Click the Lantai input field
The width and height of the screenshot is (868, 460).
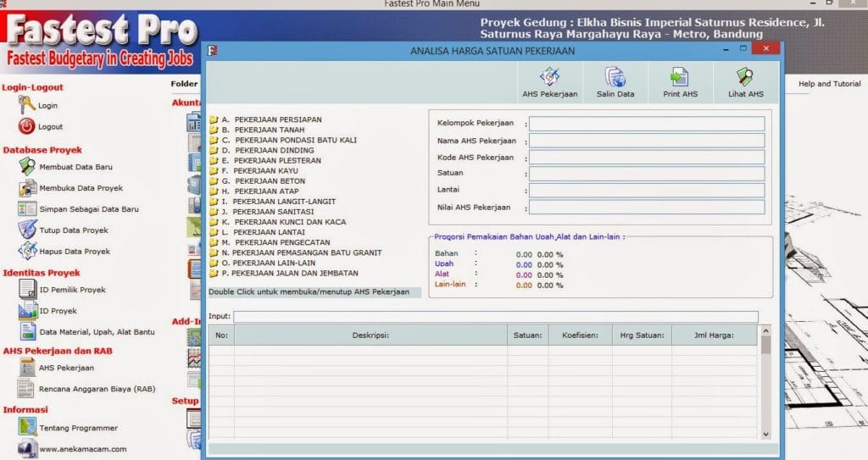point(647,191)
